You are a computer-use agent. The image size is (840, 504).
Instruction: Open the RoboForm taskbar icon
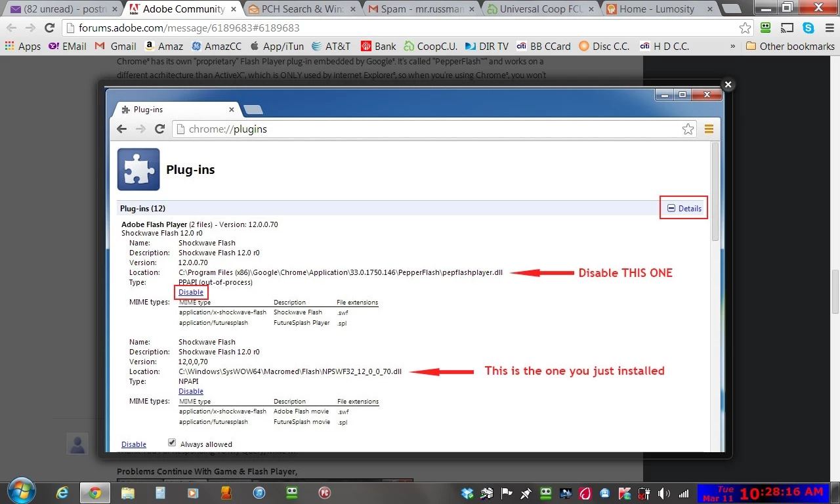pos(291,492)
